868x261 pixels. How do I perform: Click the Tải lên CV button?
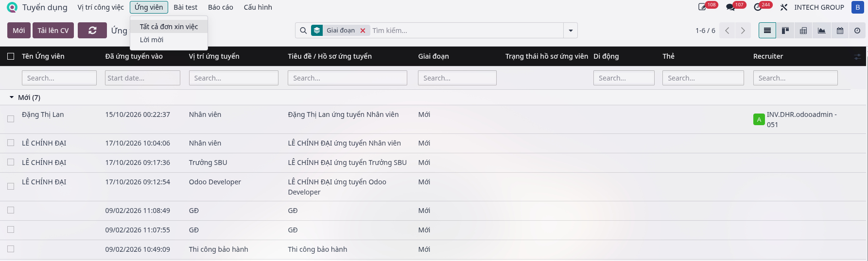pyautogui.click(x=53, y=31)
